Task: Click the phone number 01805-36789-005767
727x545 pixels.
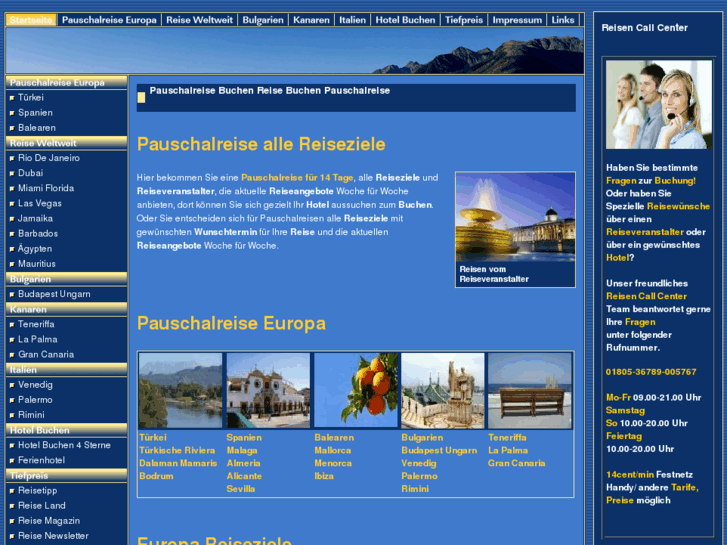Action: [x=651, y=372]
